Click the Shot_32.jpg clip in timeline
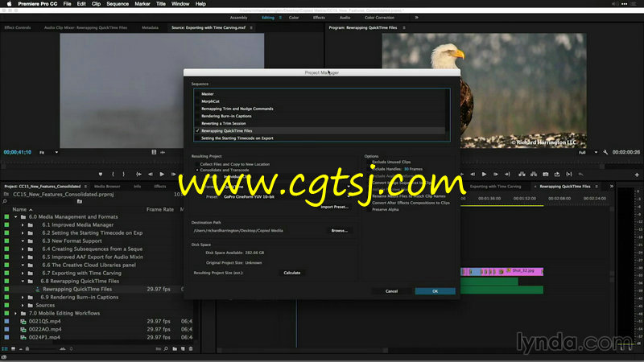Viewport: 644px width, 362px height. pyautogui.click(x=525, y=271)
